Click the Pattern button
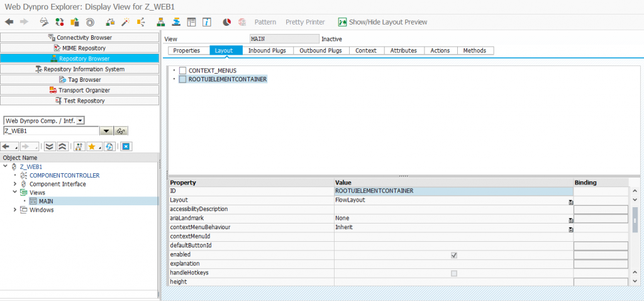The image size is (644, 301). (265, 22)
